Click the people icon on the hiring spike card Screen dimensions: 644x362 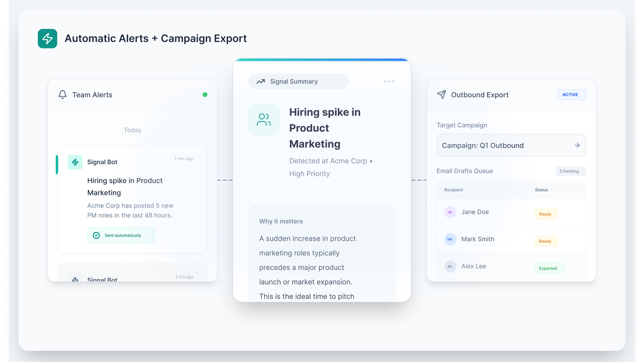pos(264,119)
